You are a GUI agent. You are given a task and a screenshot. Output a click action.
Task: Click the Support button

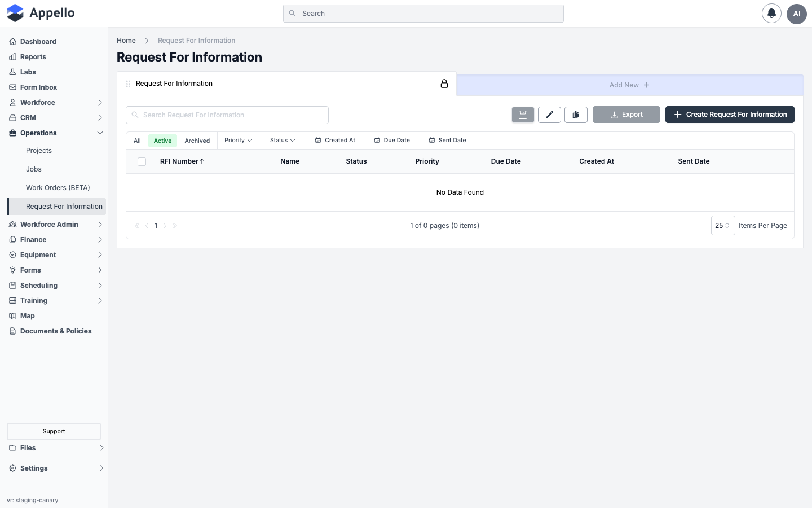tap(54, 432)
